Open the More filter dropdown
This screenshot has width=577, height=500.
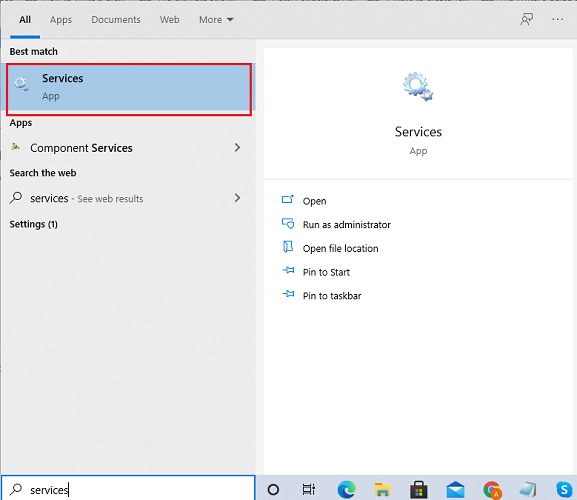tap(216, 19)
